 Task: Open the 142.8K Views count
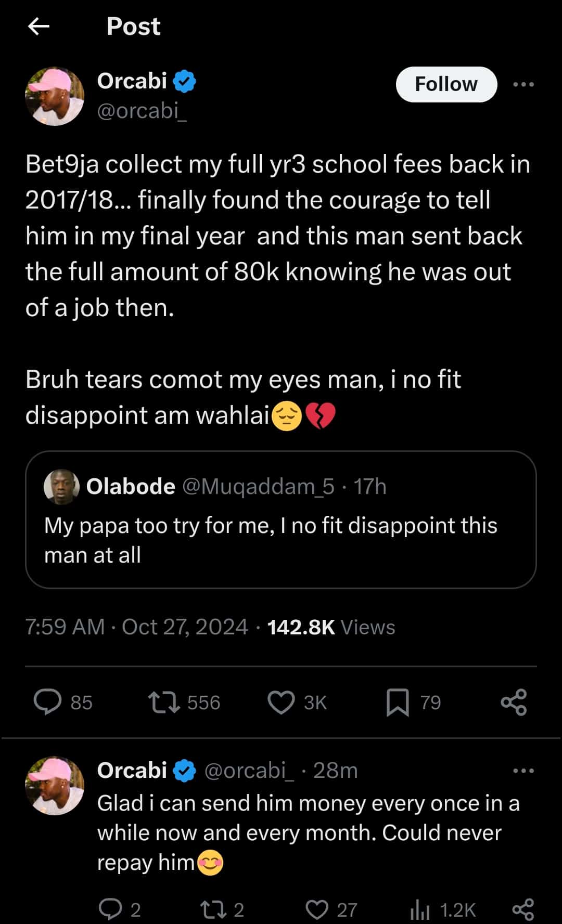pos(331,627)
